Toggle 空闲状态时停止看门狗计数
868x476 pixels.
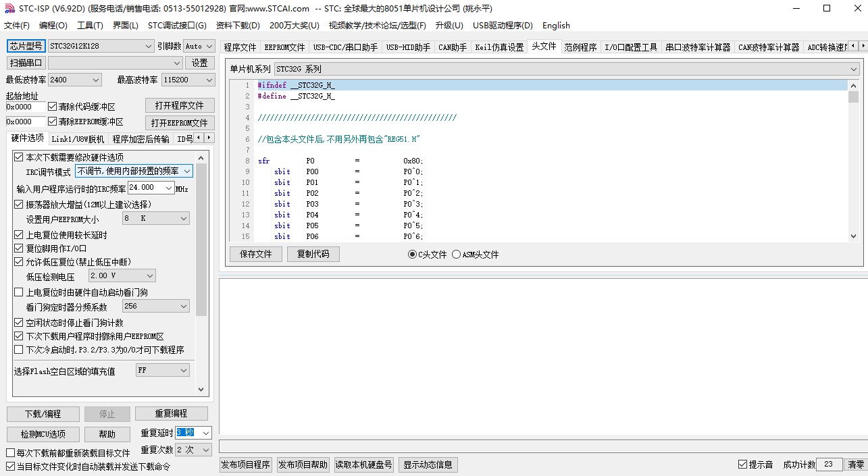coord(19,323)
